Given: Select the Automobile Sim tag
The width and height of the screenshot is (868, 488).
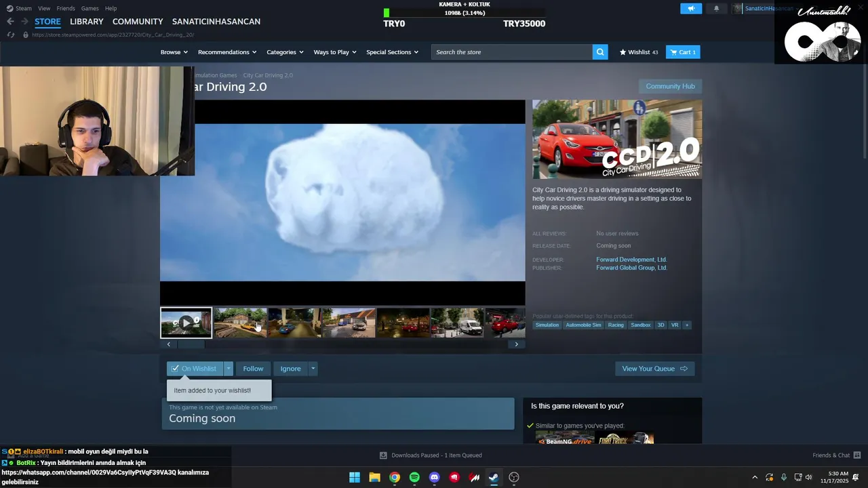Looking at the screenshot, I should point(583,325).
